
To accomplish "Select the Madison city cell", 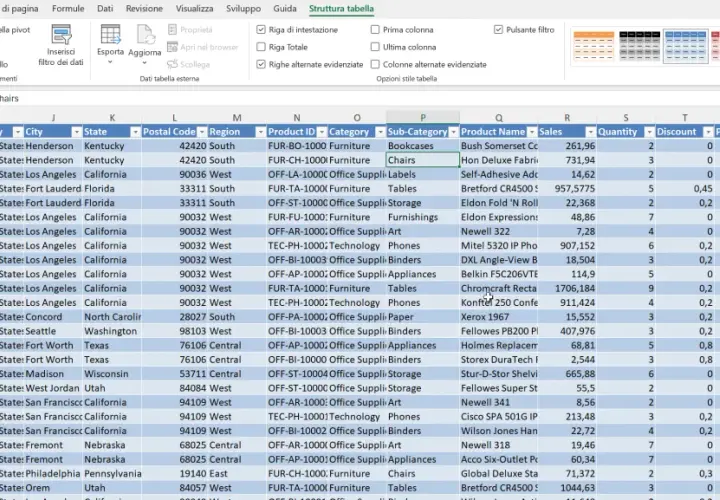I will 53,374.
